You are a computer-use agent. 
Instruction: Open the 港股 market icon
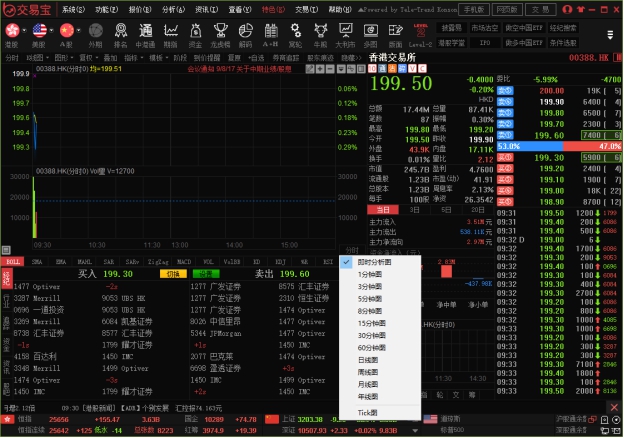pos(12,33)
